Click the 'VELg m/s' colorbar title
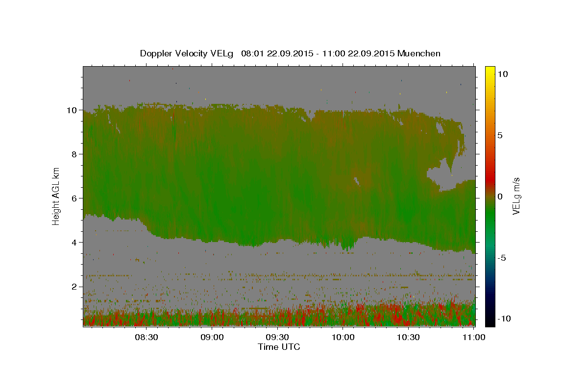588x392 pixels. coord(516,196)
